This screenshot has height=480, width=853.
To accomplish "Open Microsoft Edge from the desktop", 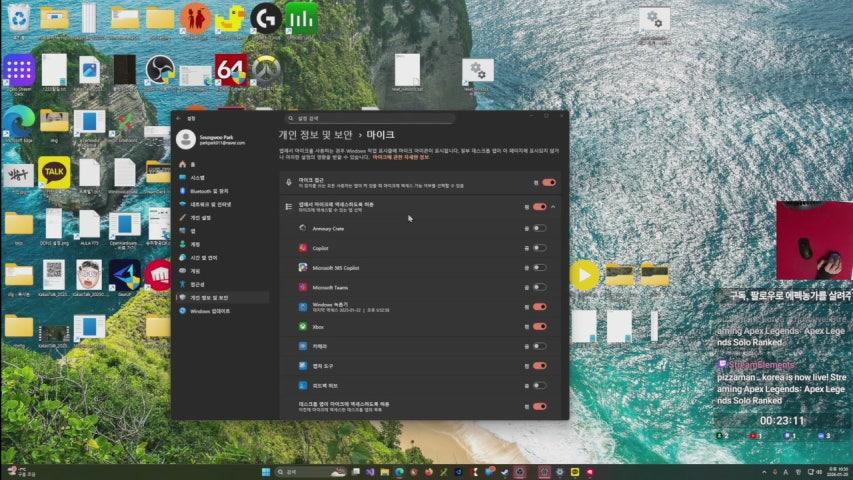I will (19, 123).
